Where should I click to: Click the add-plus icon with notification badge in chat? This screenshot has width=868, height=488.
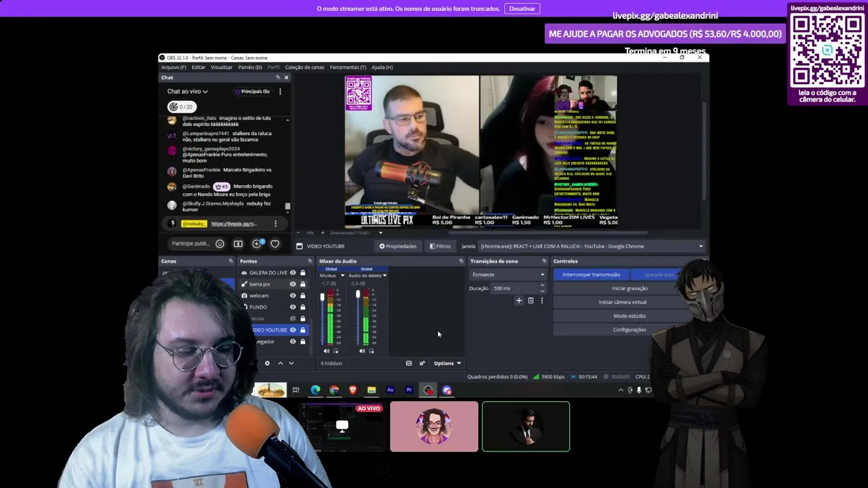coord(258,243)
